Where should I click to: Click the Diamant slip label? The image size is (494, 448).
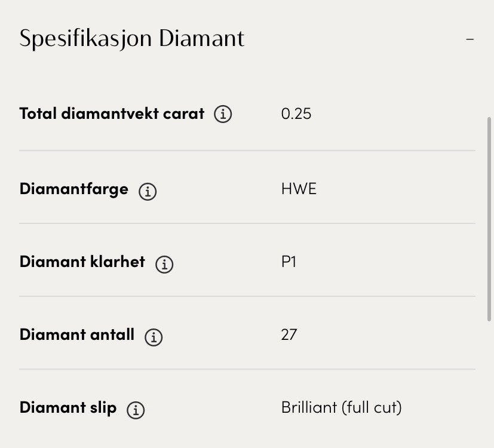click(x=68, y=408)
